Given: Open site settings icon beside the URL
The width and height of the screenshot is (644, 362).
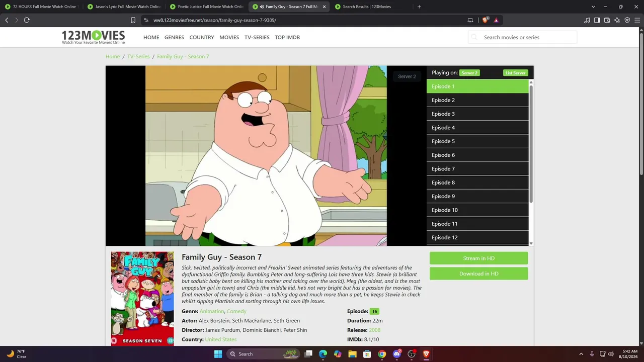Looking at the screenshot, I should pyautogui.click(x=146, y=20).
